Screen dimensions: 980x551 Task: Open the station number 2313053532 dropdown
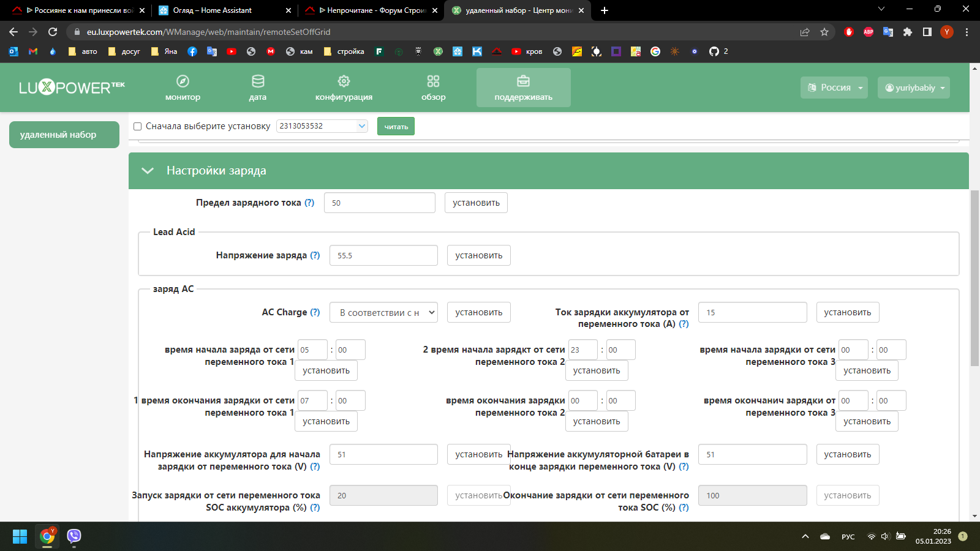coord(322,126)
